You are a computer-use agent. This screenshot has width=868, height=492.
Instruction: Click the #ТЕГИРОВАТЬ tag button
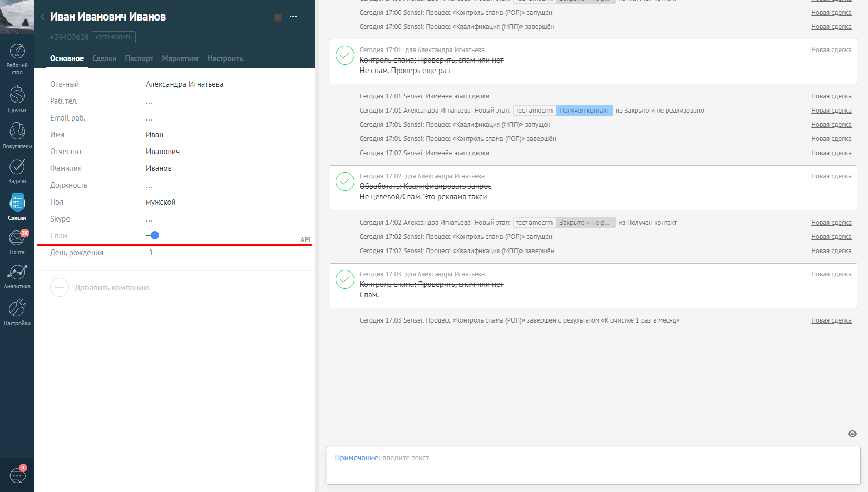click(114, 37)
